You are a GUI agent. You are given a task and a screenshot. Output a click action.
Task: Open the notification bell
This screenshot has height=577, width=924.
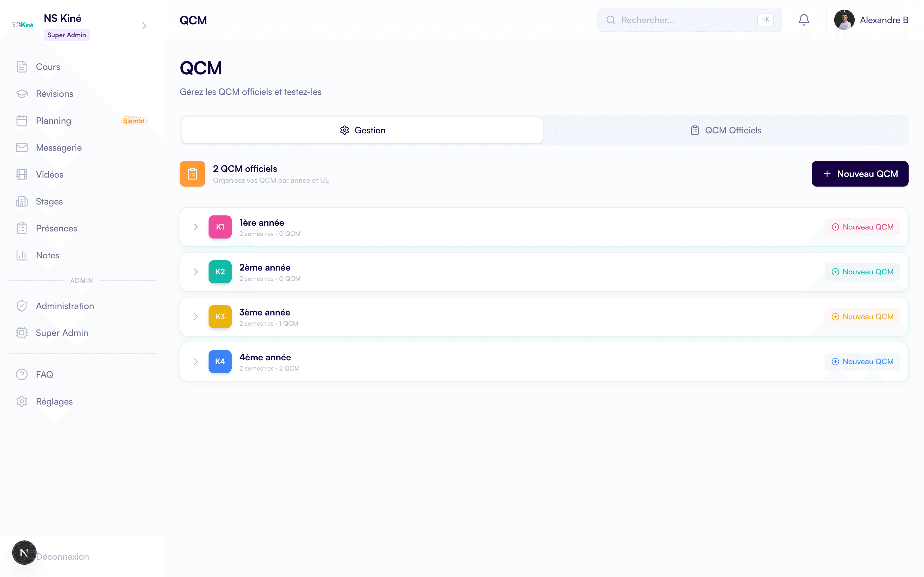pyautogui.click(x=804, y=20)
